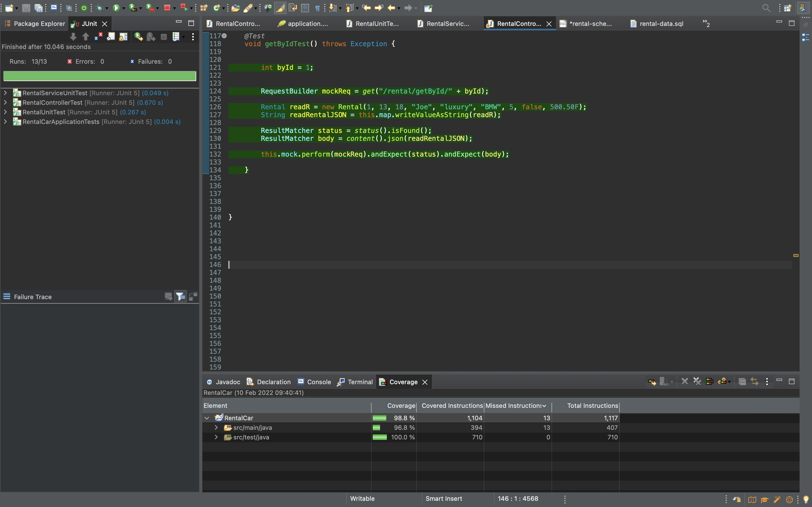This screenshot has width=812, height=507.
Task: Expand the RentalControllerTest result node
Action: tap(5, 102)
